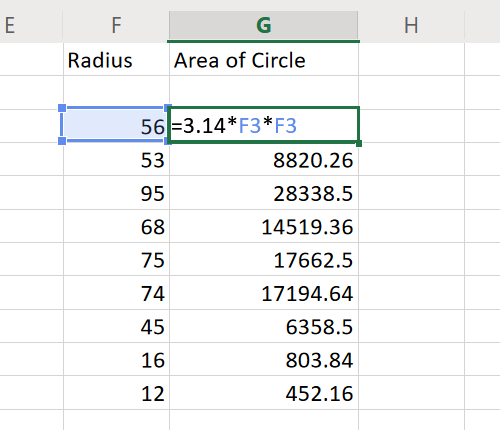Select the area cell 17662.5
Viewport: 500px width, 430px height.
(x=264, y=259)
